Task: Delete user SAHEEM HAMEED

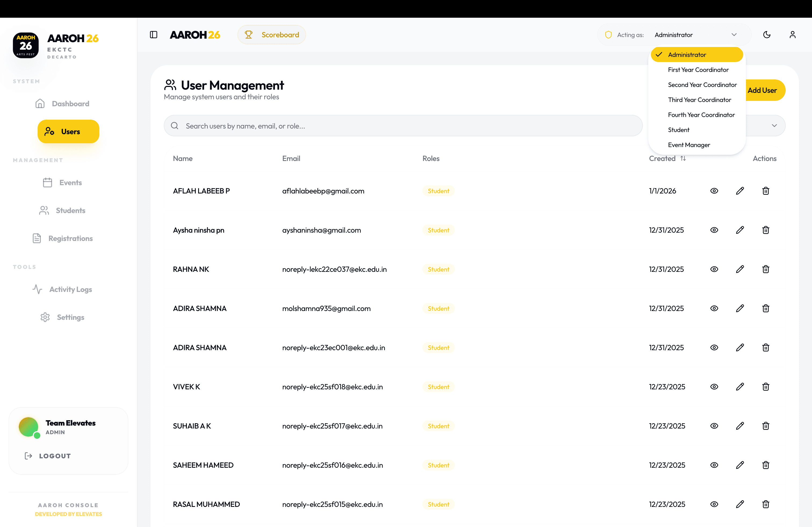Action: [766, 465]
